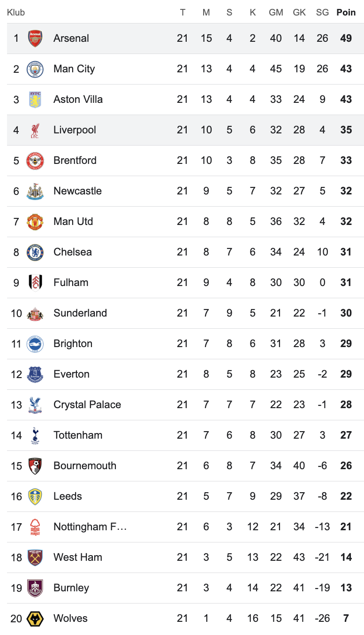Open the Sunderland team name
The width and height of the screenshot is (364, 635).
80,313
